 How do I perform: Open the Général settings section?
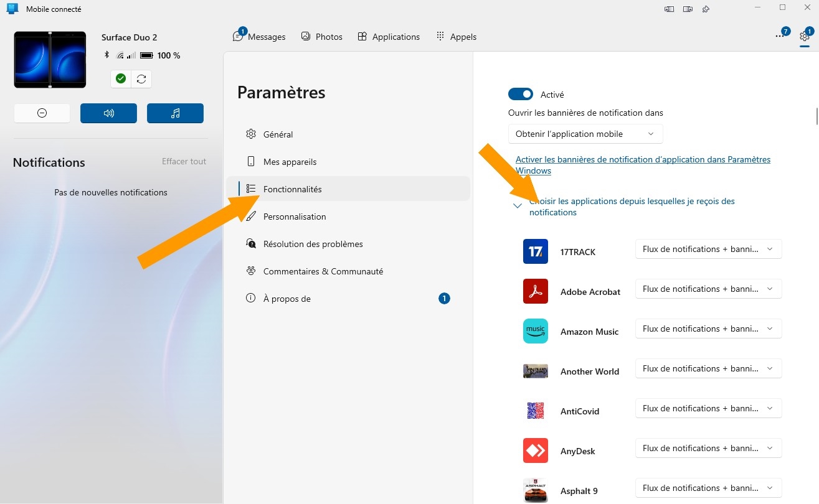pos(348,134)
